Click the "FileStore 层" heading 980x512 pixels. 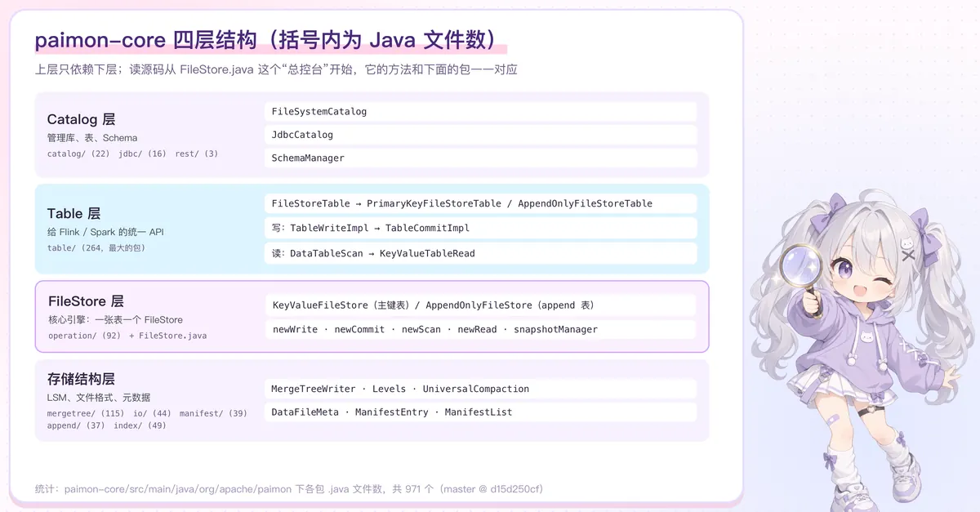[86, 301]
